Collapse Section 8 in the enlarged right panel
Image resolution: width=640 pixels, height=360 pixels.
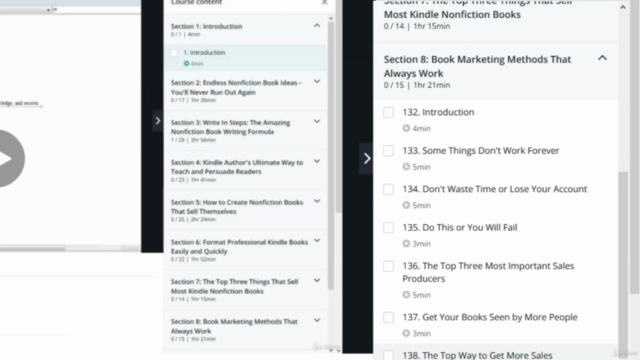[602, 58]
